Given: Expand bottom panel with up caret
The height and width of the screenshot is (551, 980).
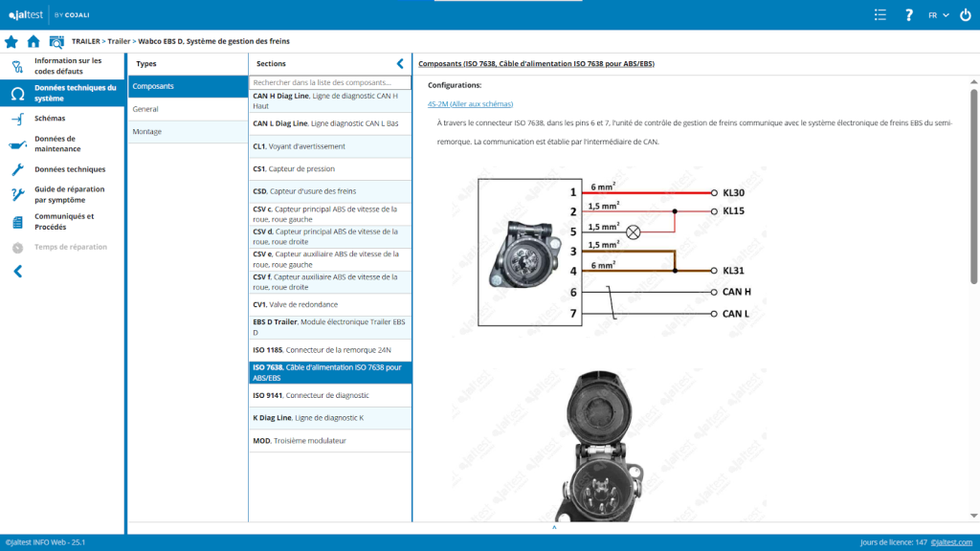Looking at the screenshot, I should [x=554, y=527].
